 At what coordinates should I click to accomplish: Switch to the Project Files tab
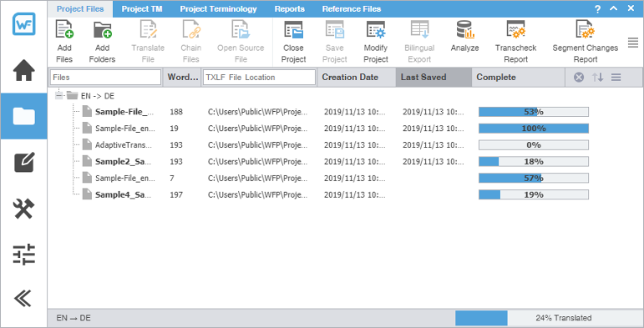click(80, 8)
